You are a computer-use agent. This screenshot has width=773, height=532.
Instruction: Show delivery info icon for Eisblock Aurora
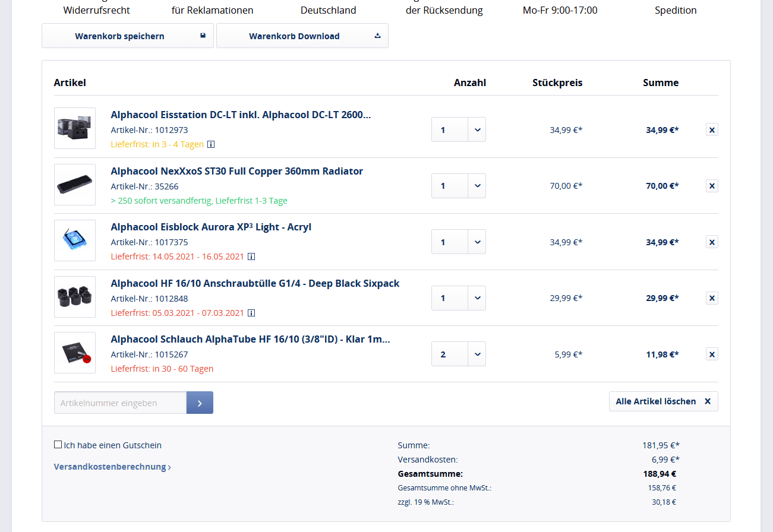(251, 256)
